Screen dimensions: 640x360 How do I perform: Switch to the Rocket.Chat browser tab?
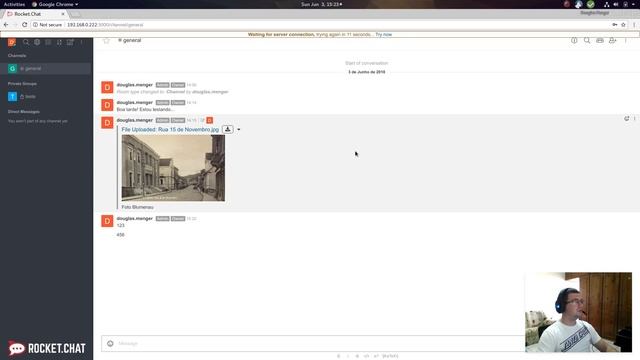click(36, 14)
